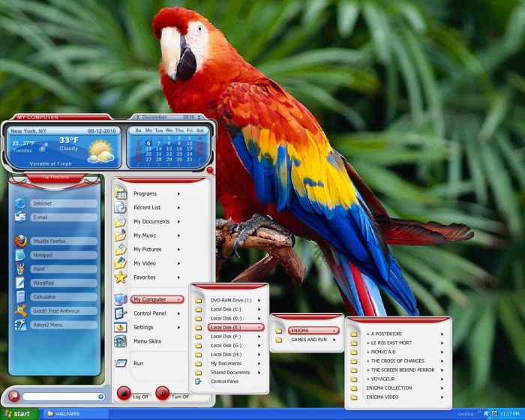Image resolution: width=525 pixels, height=420 pixels.
Task: Click the Control Panel icon in drives submenu
Action: coord(198,382)
